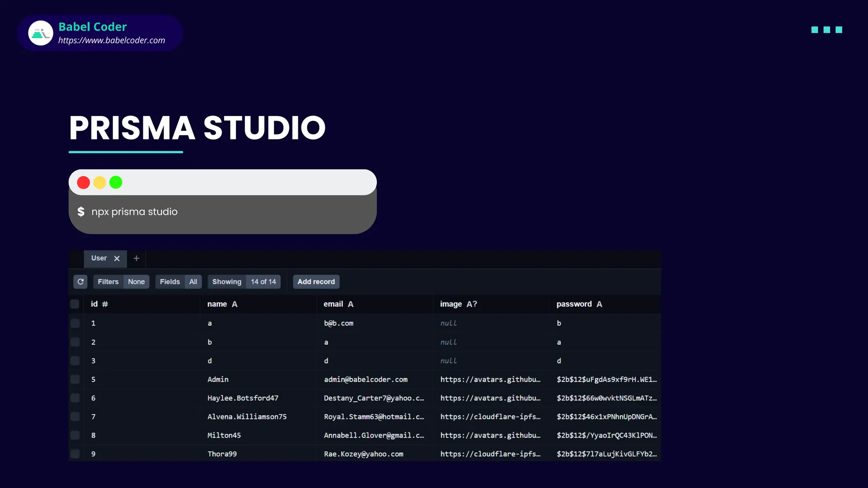This screenshot has width=868, height=488.
Task: Select the Destany_Carter7@yahoo email cell
Action: (x=375, y=398)
